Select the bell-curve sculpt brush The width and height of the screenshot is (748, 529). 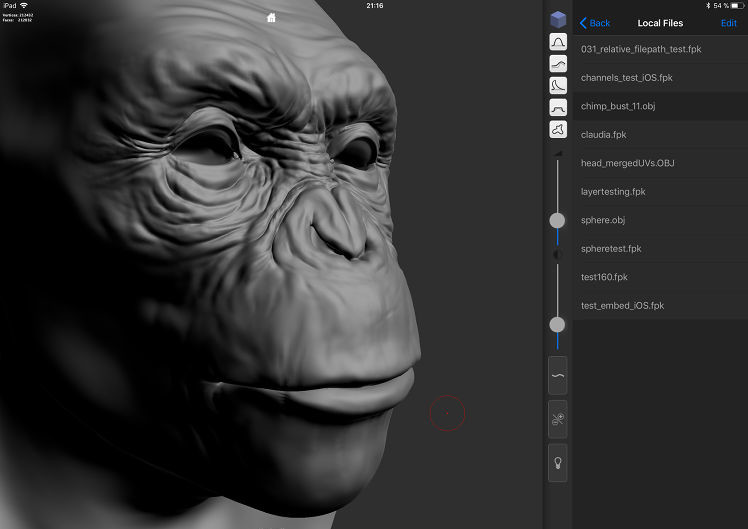click(558, 42)
